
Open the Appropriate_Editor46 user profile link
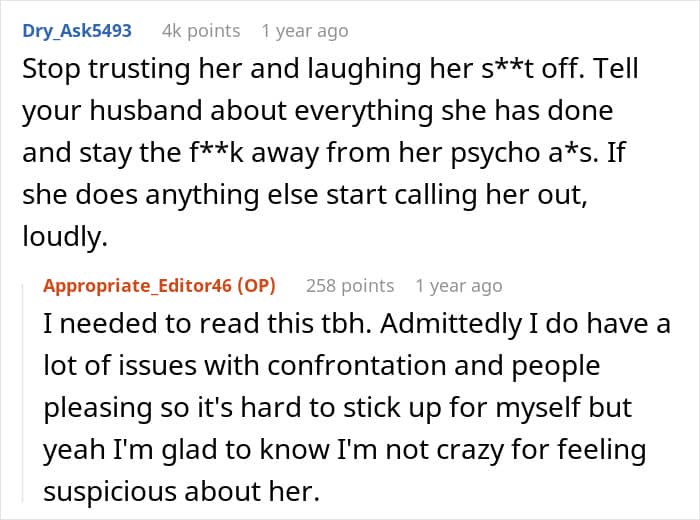[x=138, y=286]
